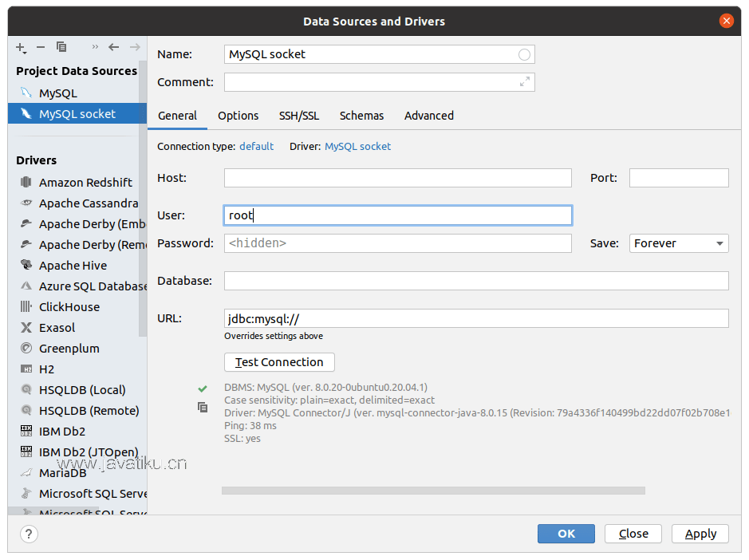The height and width of the screenshot is (560, 749).
Task: Expand the Comment field editor icon
Action: (x=525, y=82)
